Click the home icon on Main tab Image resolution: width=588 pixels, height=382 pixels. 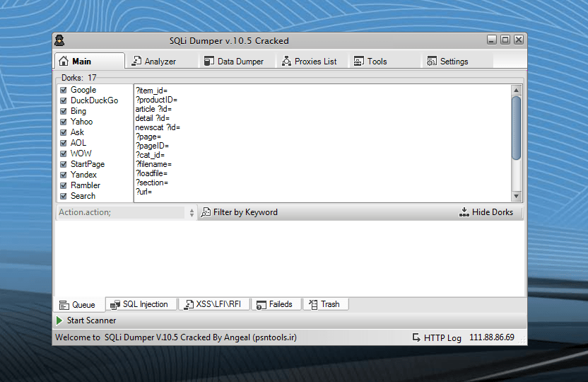[64, 61]
